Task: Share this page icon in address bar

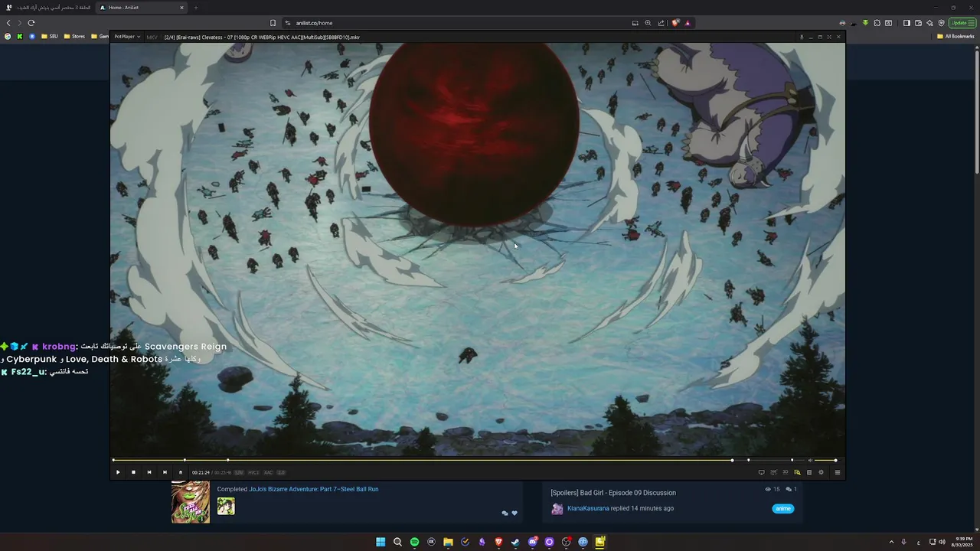Action: (661, 23)
